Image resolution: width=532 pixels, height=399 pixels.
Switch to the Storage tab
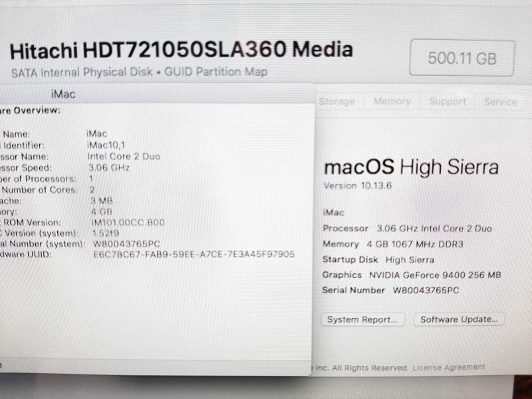[337, 102]
